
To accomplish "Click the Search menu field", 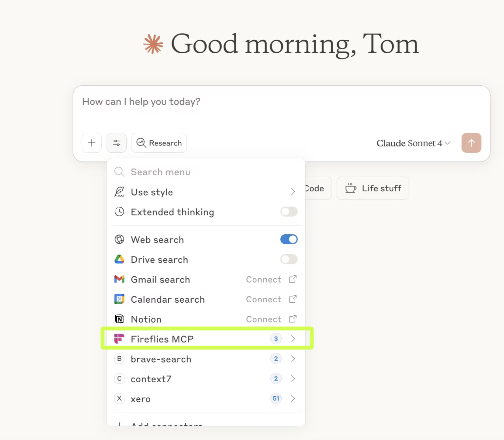I will tap(206, 172).
